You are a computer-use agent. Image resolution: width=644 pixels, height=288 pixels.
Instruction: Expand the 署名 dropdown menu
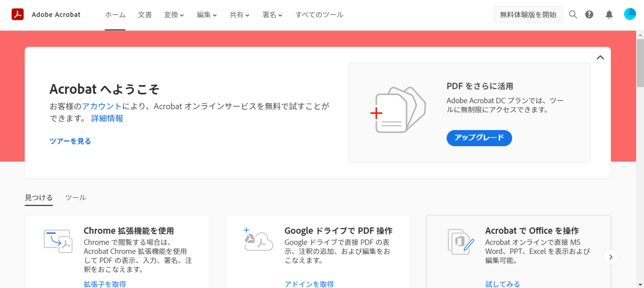[272, 15]
